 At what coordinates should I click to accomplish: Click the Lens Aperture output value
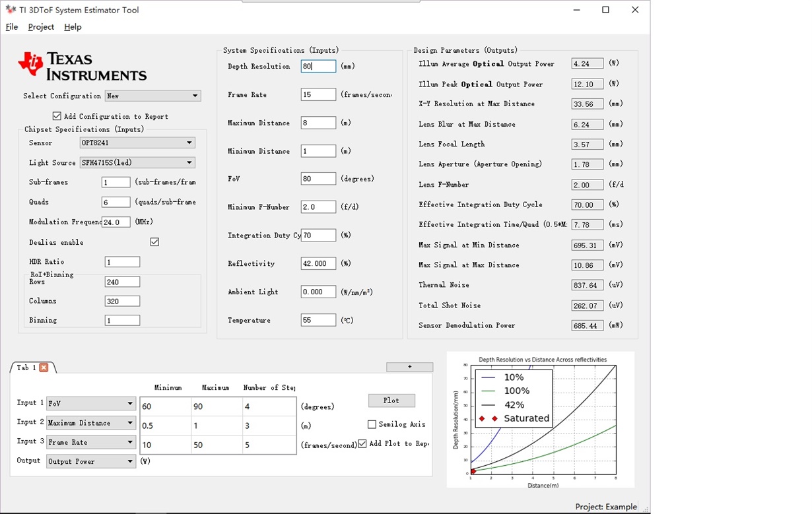point(588,164)
